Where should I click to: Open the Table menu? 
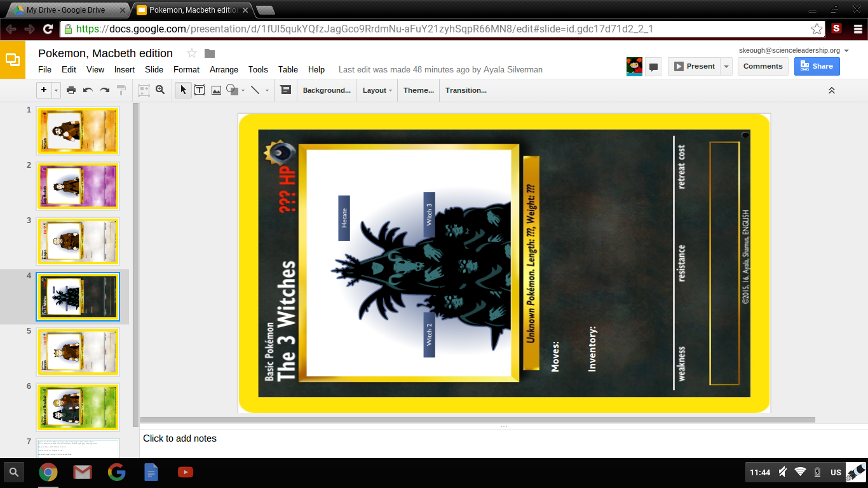click(x=288, y=70)
